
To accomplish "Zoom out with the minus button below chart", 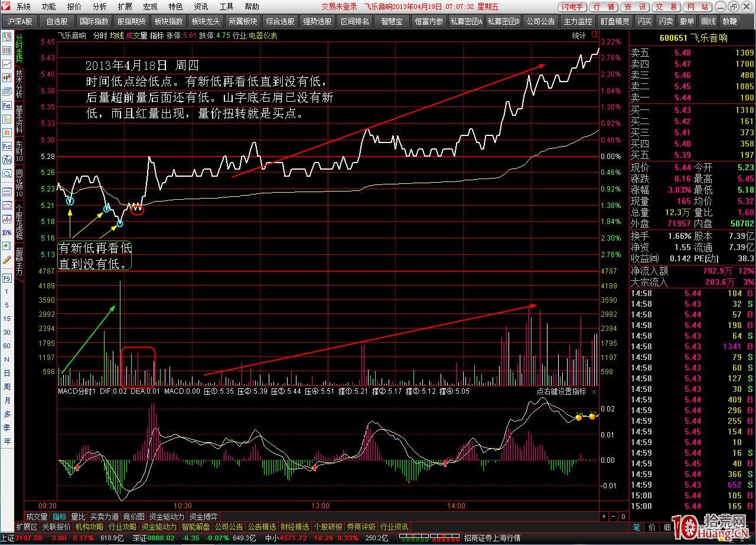I will click(x=614, y=517).
